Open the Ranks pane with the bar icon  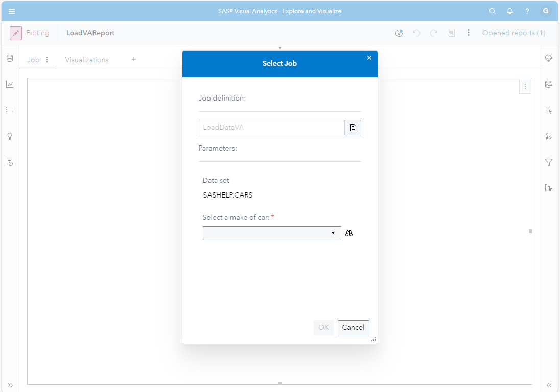(549, 188)
